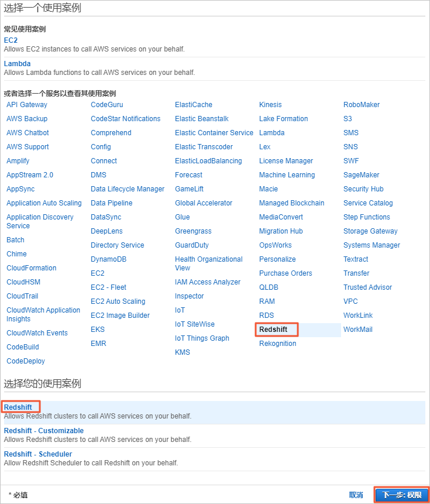The image size is (430, 504).
Task: Select the highlighted Redshift service in list
Action: (x=273, y=330)
